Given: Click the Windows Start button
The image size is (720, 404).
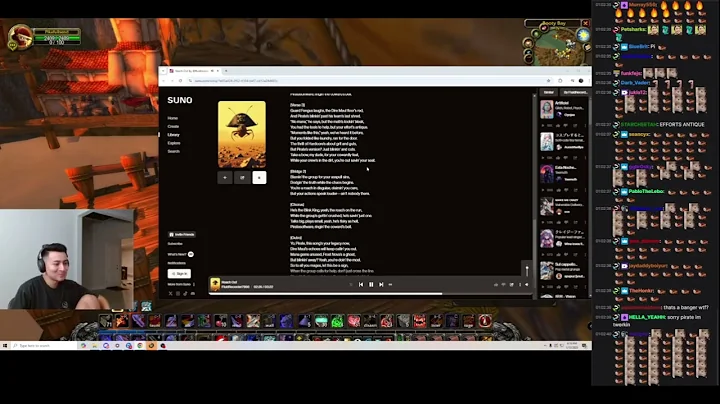Looking at the screenshot, I should coord(5,346).
